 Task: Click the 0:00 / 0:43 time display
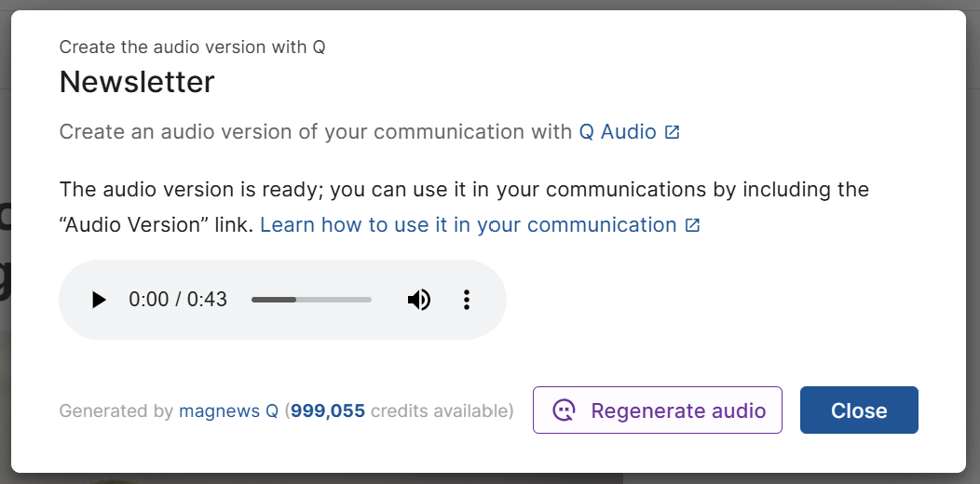point(178,300)
